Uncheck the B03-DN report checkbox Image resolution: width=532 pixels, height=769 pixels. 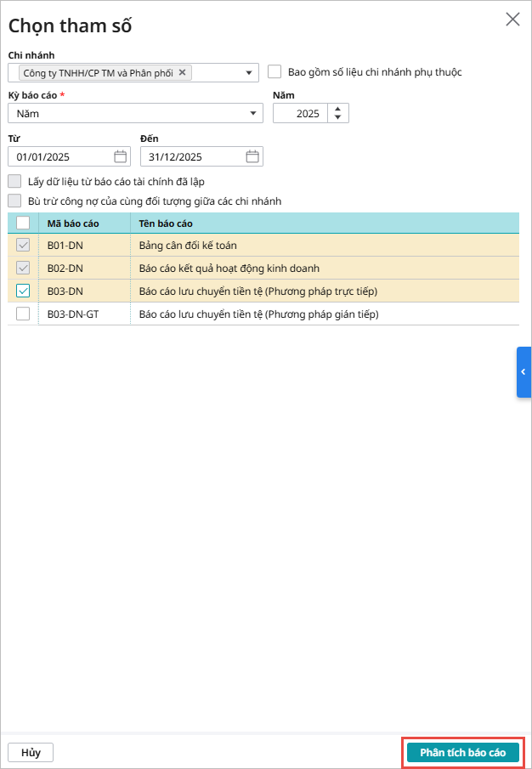coord(23,291)
